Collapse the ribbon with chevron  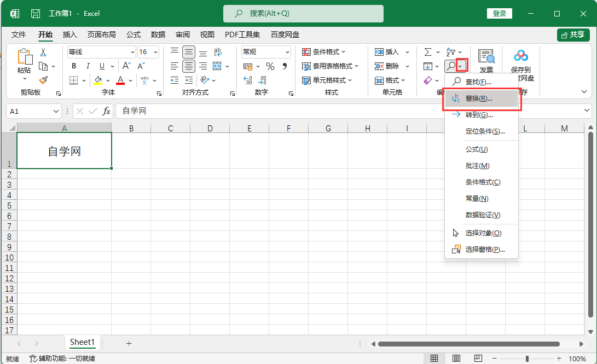click(584, 91)
